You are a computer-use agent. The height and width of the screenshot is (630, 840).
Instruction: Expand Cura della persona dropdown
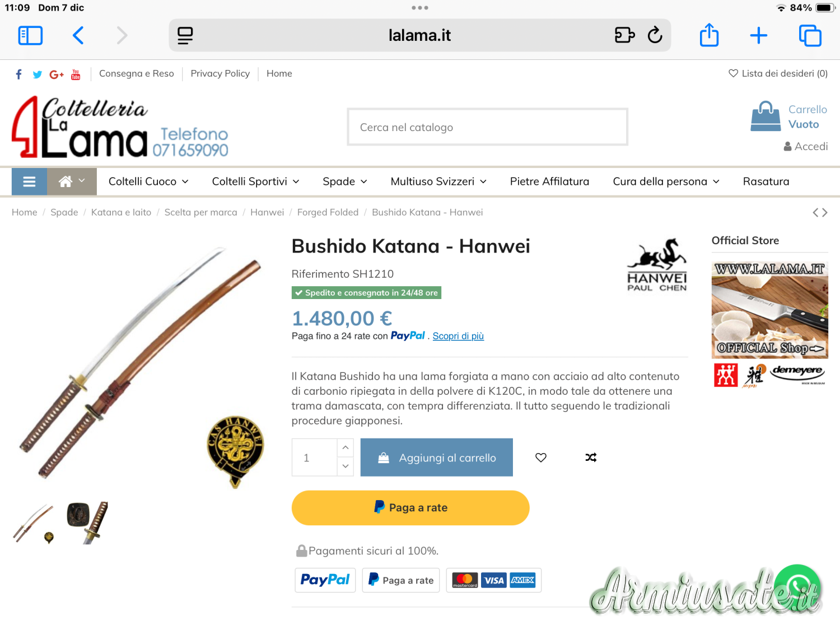click(666, 181)
